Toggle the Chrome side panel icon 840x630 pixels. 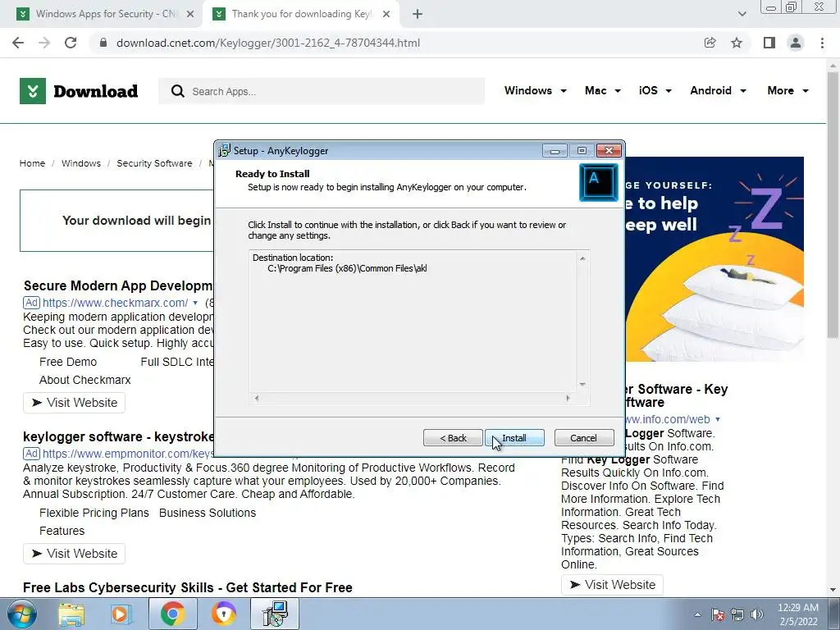[x=769, y=43]
